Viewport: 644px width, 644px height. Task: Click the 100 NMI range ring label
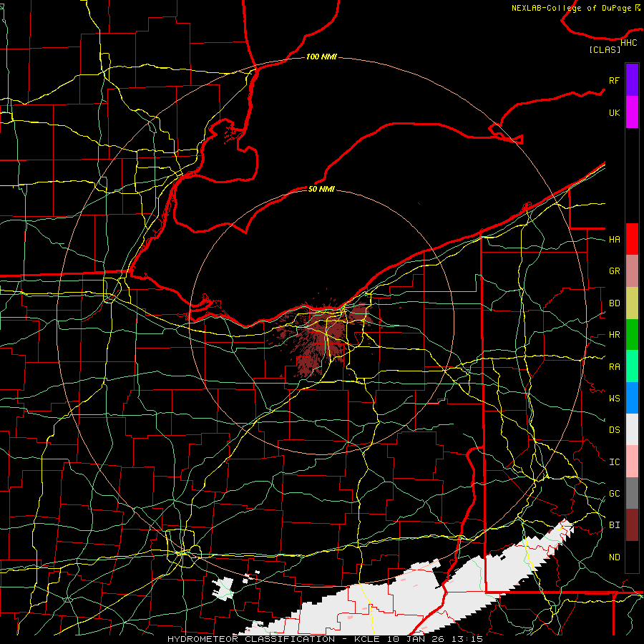click(x=321, y=57)
